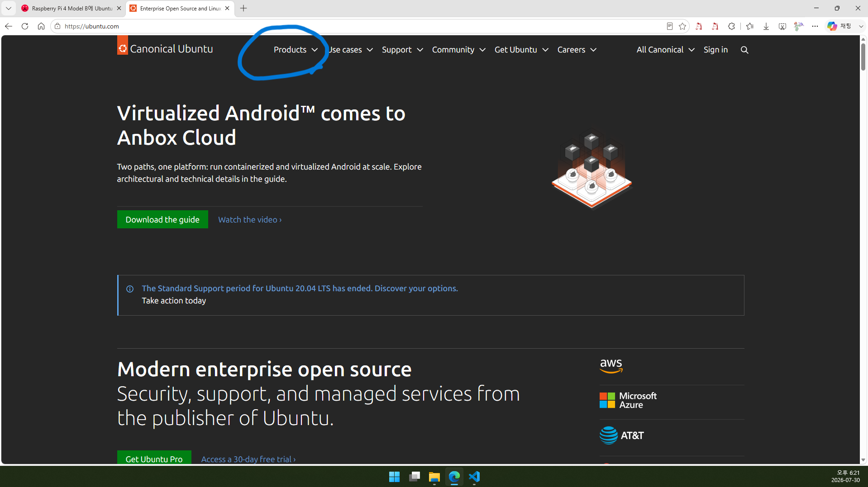Screen dimensions: 868x487
Task: Open the Favorites list icon
Action: point(750,26)
